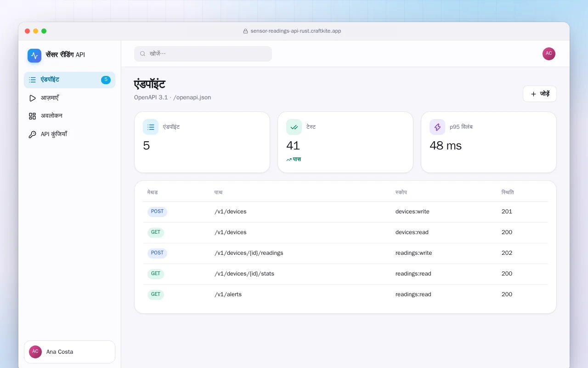Click the readings:write scope cell
Image resolution: width=588 pixels, height=368 pixels.
point(414,253)
